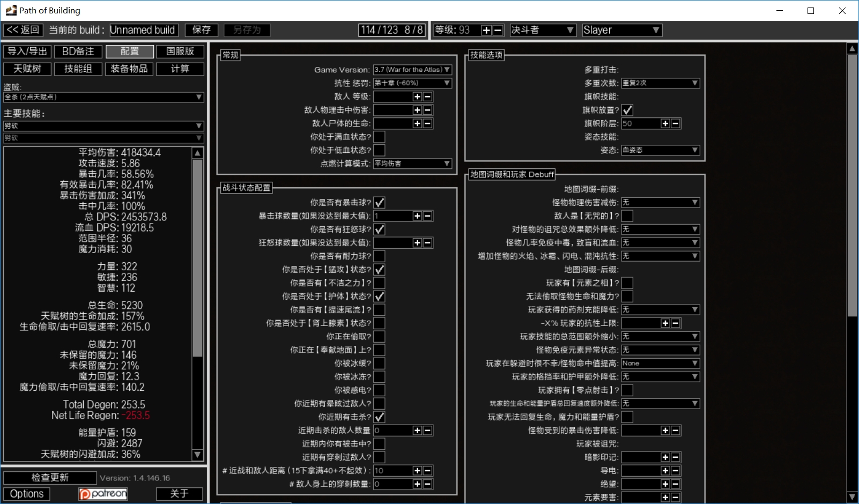The width and height of the screenshot is (859, 504).
Task: Click the stats panel scrollbar thumb
Action: click(197, 258)
